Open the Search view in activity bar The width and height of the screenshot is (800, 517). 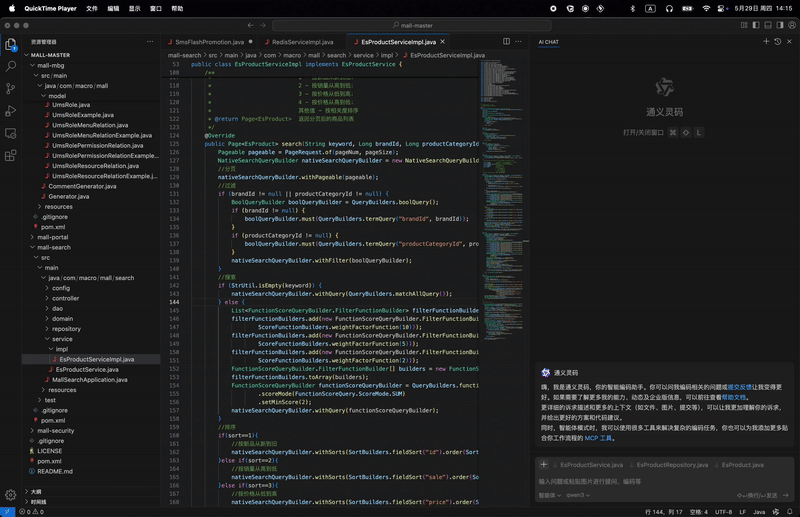11,66
